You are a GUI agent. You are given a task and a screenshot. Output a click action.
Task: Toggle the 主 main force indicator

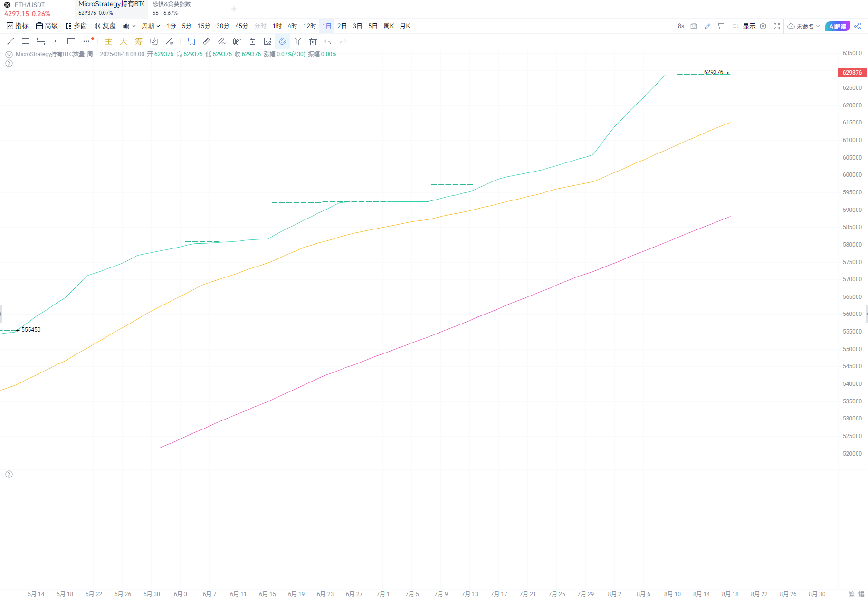tap(108, 41)
